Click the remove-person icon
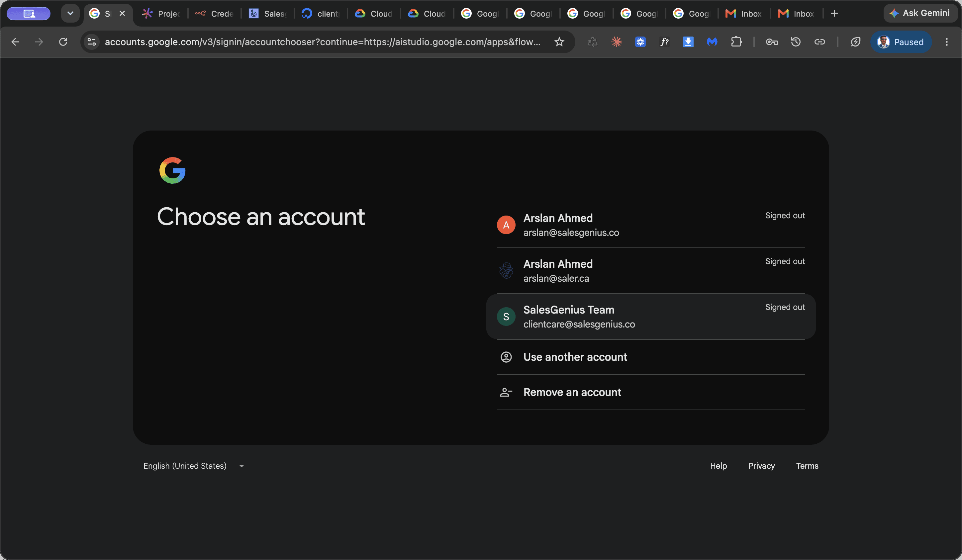This screenshot has height=560, width=962. click(x=506, y=392)
